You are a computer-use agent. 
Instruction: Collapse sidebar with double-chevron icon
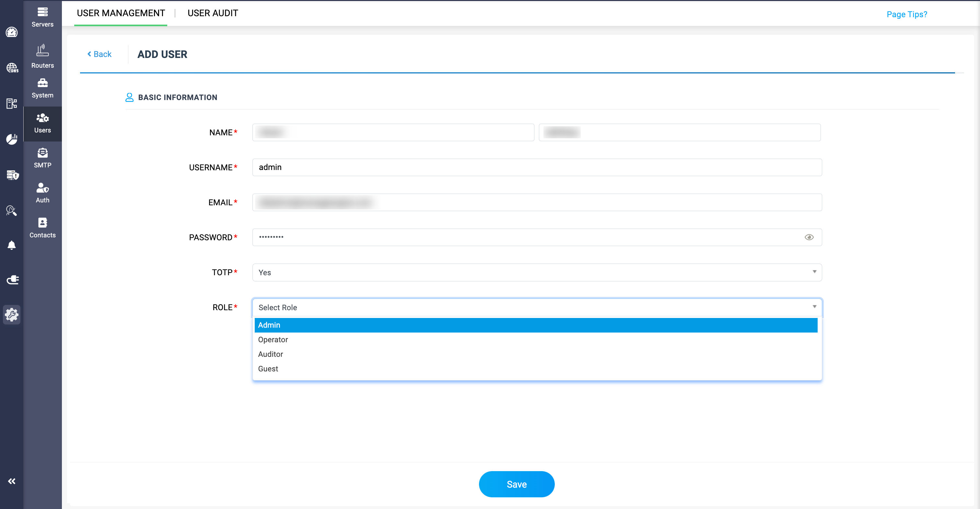11,481
